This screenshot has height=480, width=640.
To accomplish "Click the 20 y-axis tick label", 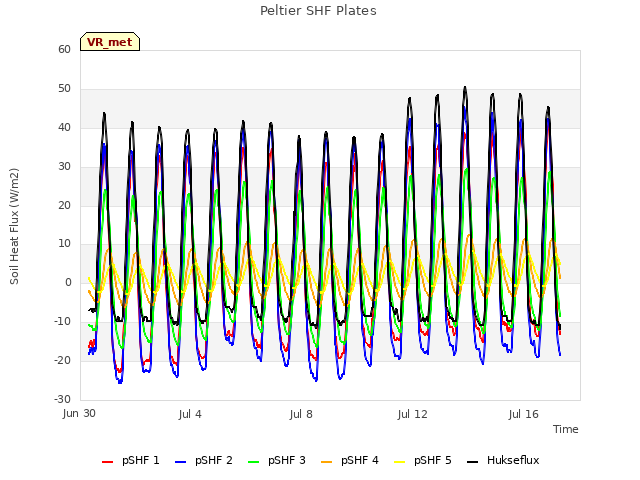I will click(x=64, y=205).
